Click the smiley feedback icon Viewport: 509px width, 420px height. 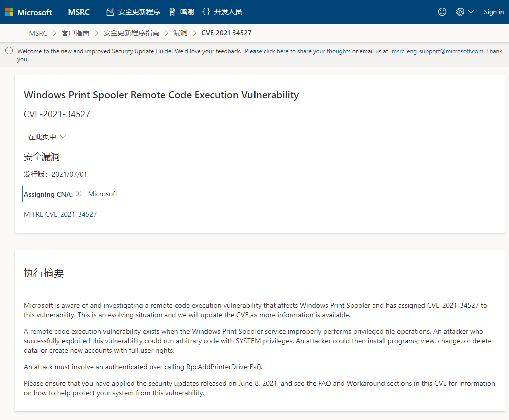pos(442,12)
